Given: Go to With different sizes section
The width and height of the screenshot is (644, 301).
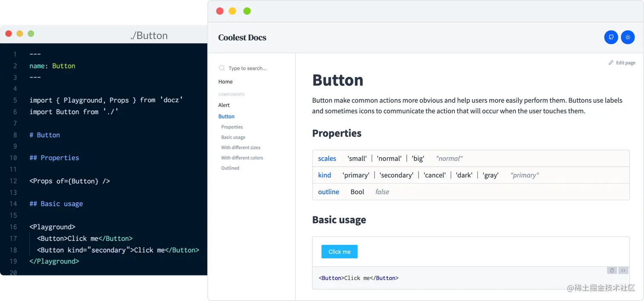Looking at the screenshot, I should point(241,148).
